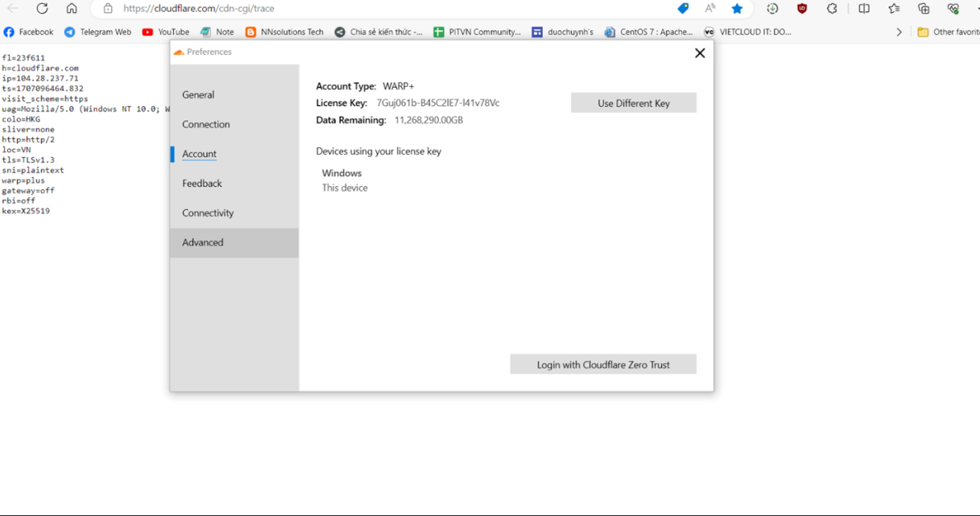Click the Cloudflare cloud icon in Preferences title

tap(179, 52)
